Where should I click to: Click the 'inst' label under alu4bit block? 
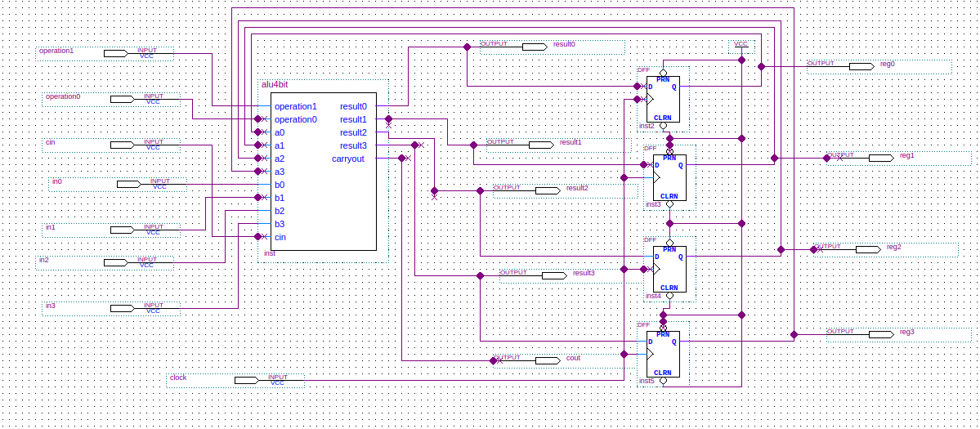270,253
